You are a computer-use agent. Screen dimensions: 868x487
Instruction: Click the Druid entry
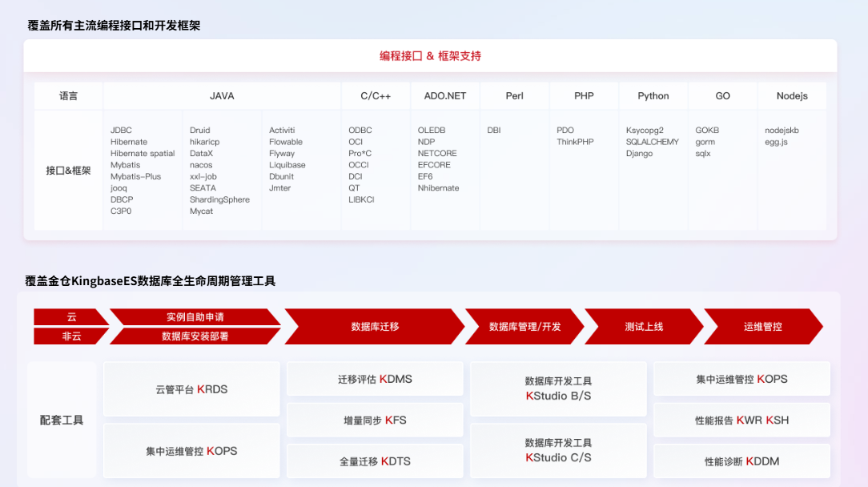coord(200,131)
